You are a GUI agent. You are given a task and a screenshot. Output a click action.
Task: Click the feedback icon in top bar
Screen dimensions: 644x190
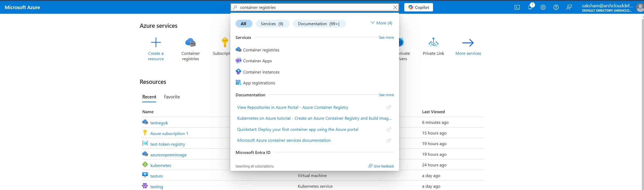(x=569, y=7)
